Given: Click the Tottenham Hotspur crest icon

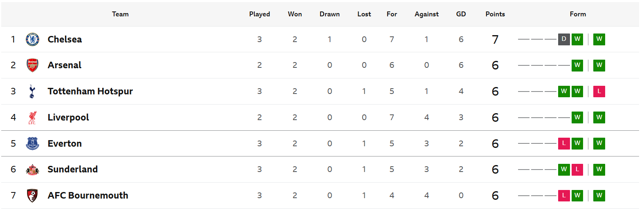Looking at the screenshot, I should click(x=32, y=92).
